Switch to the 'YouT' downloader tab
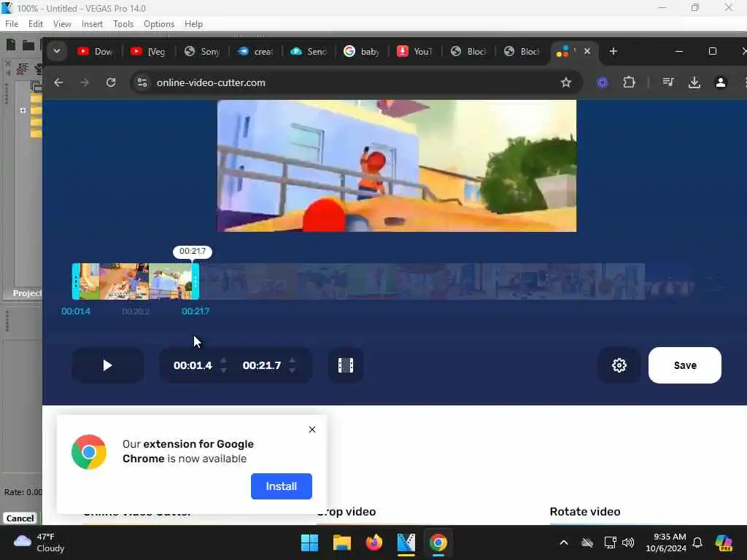The width and height of the screenshot is (747, 560). pos(415,52)
